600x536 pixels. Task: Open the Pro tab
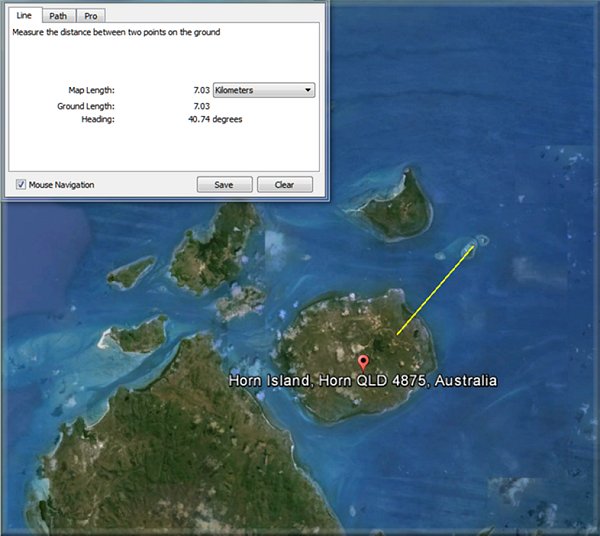(91, 16)
